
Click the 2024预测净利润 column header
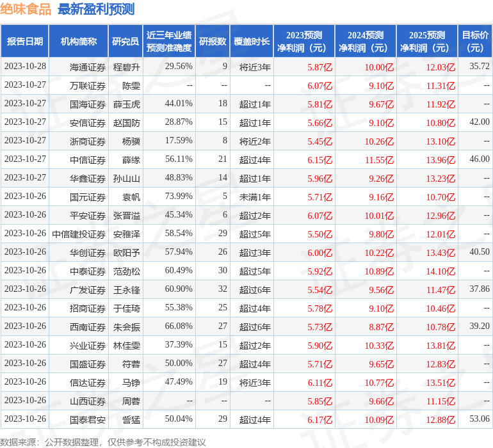coord(366,41)
